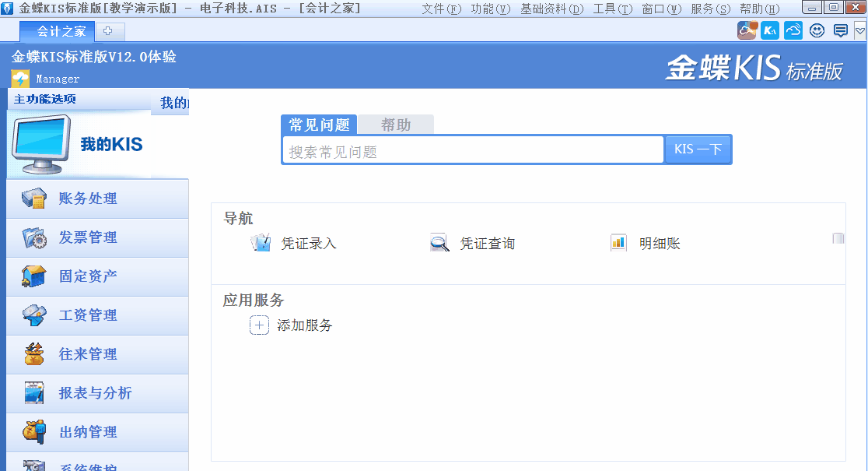Focus the 搜索常见问题 search field

(x=474, y=150)
